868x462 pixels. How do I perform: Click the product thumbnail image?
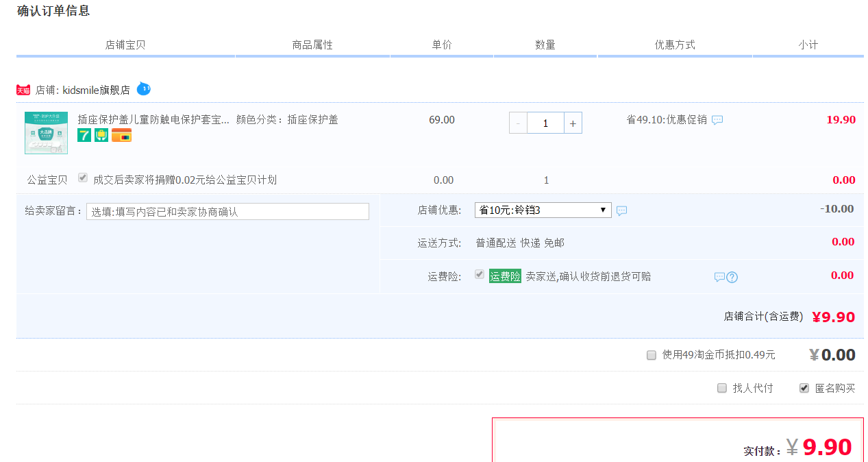(x=46, y=133)
